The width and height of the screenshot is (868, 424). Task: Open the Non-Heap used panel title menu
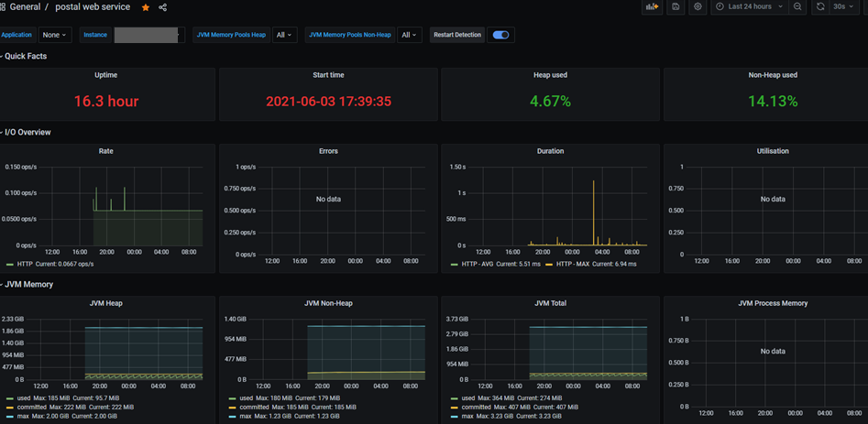coord(773,75)
